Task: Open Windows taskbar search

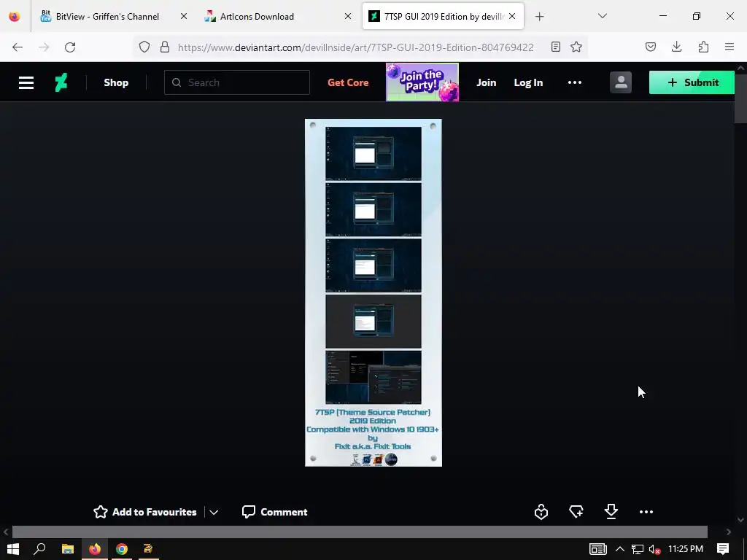Action: point(39,549)
